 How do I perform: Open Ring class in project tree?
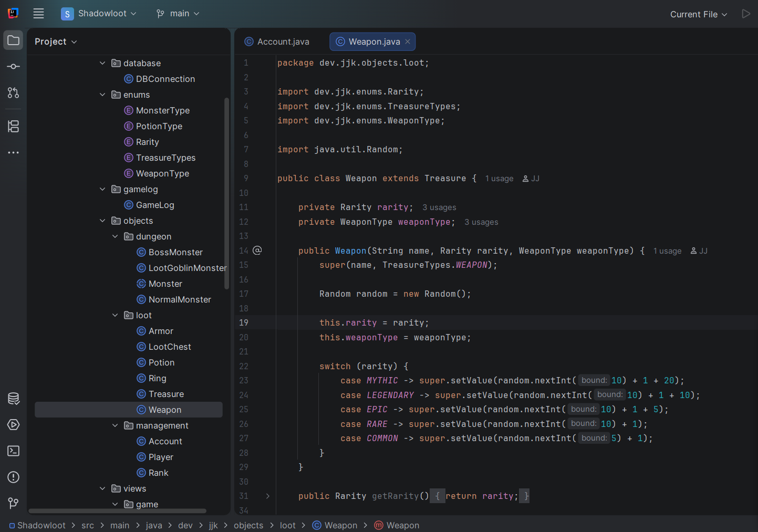[x=151, y=378]
